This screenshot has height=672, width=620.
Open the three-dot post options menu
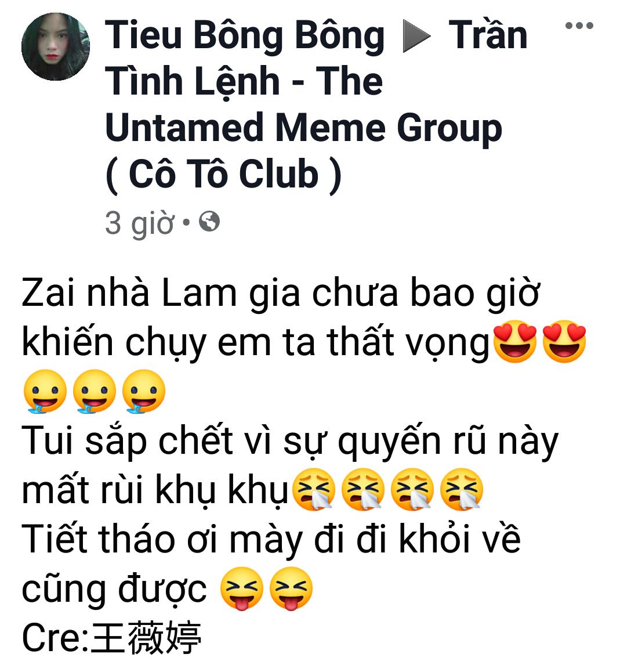pos(579,26)
